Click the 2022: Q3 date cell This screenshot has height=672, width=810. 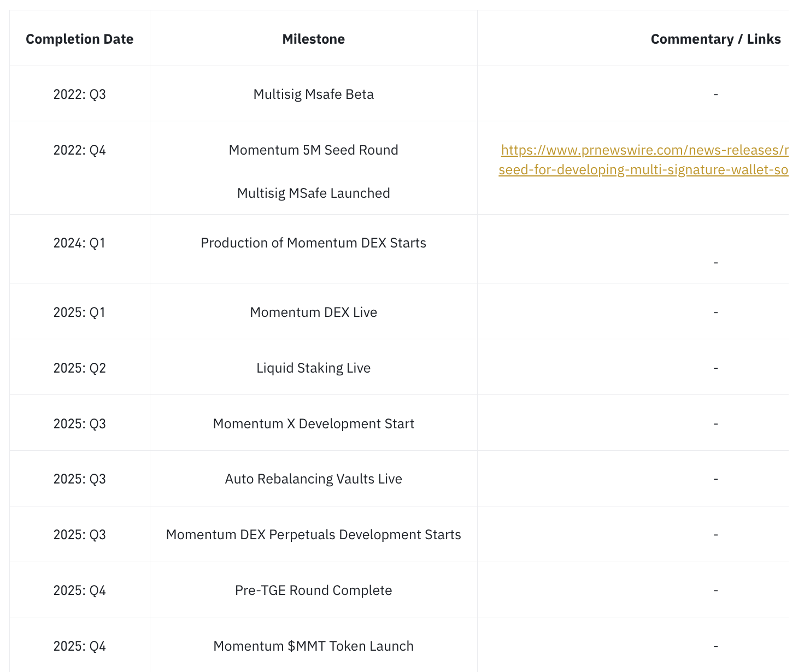coord(80,95)
